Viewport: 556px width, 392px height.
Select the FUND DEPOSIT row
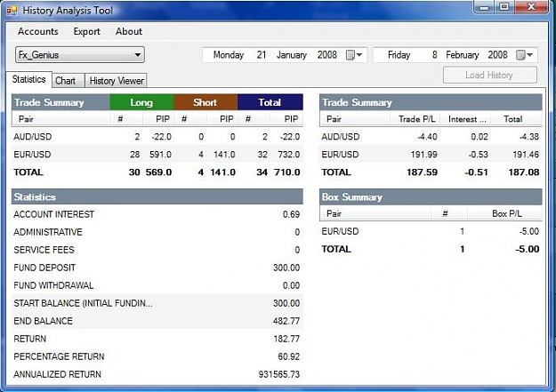[x=157, y=268]
